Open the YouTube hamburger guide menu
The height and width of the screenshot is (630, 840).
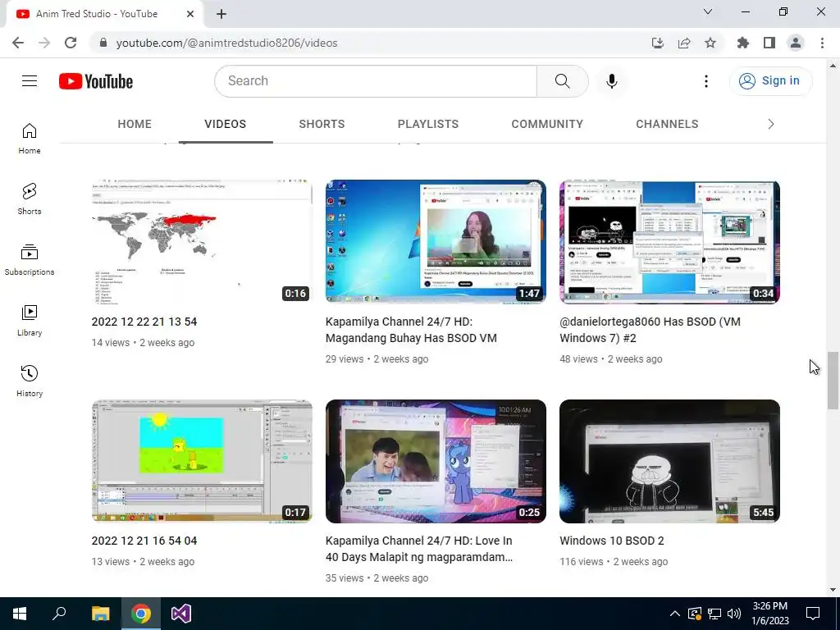pos(30,81)
